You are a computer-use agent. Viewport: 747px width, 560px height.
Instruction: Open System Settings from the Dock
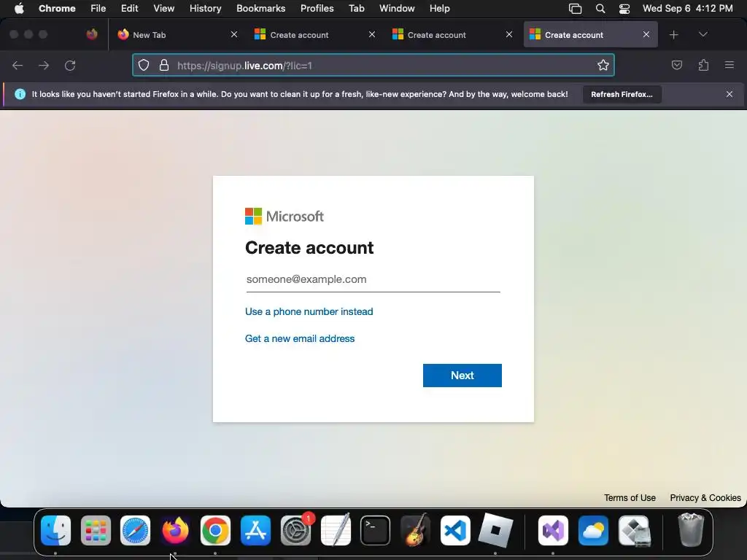[x=295, y=530]
